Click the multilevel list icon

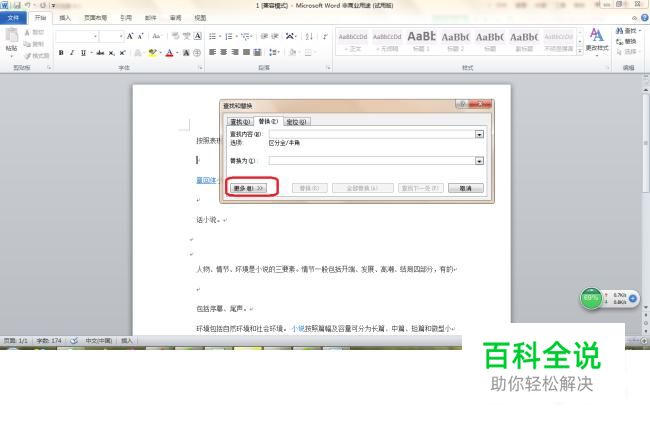tap(245, 36)
